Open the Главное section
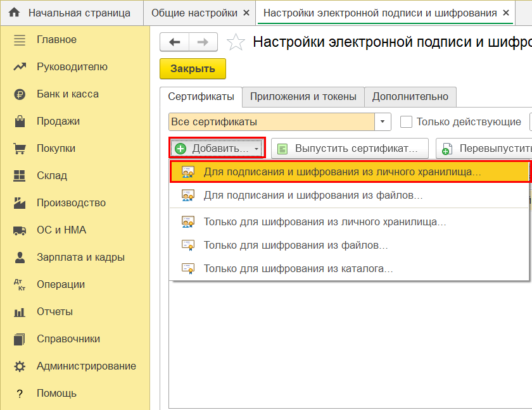The image size is (532, 410). (x=75, y=40)
